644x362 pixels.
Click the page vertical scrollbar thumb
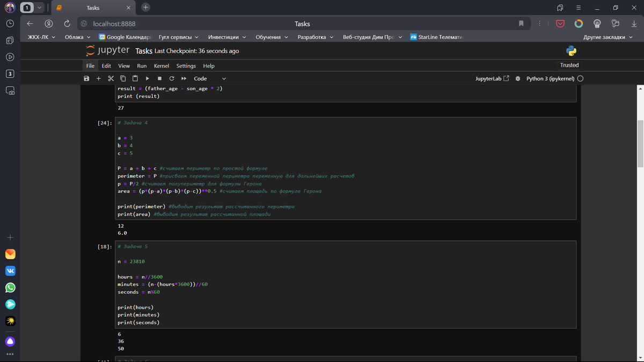[x=640, y=144]
